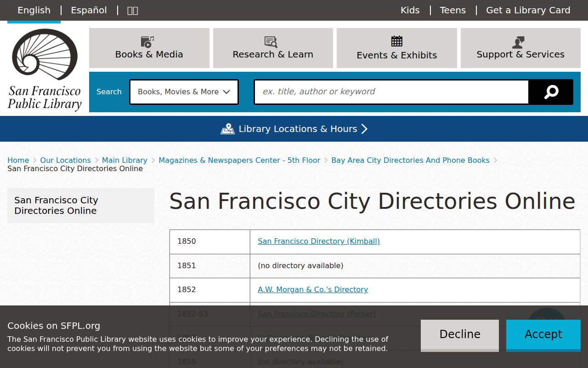The width and height of the screenshot is (588, 368).
Task: Open San Francisco Directory (Kimball) link
Action: point(319,241)
